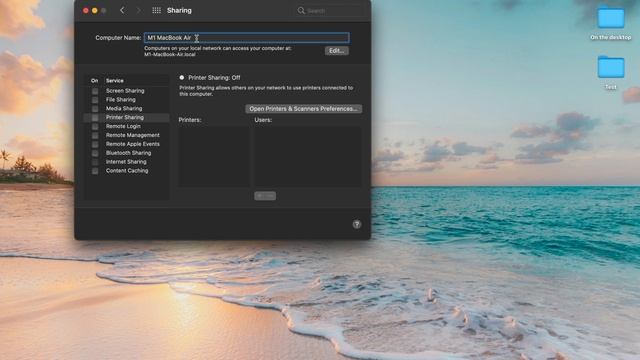Viewport: 640px width, 360px height.
Task: Select File Sharing service row
Action: click(x=126, y=100)
